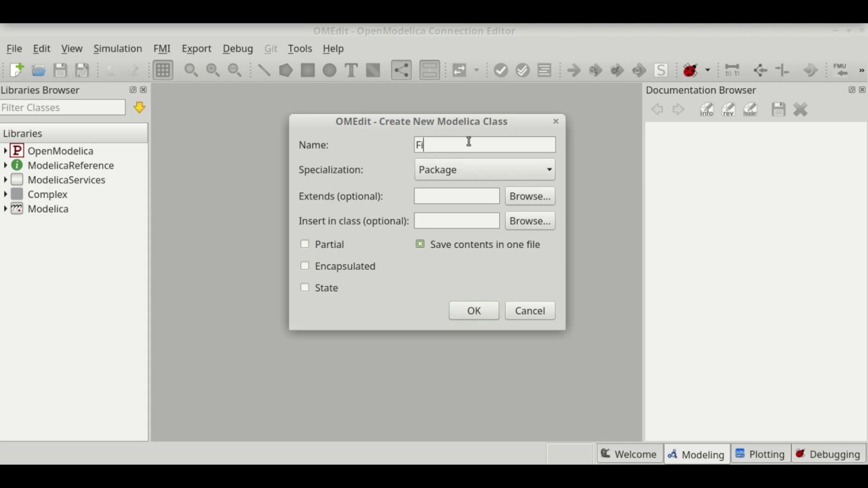Select the Line shape tool
868x488 pixels.
(264, 70)
